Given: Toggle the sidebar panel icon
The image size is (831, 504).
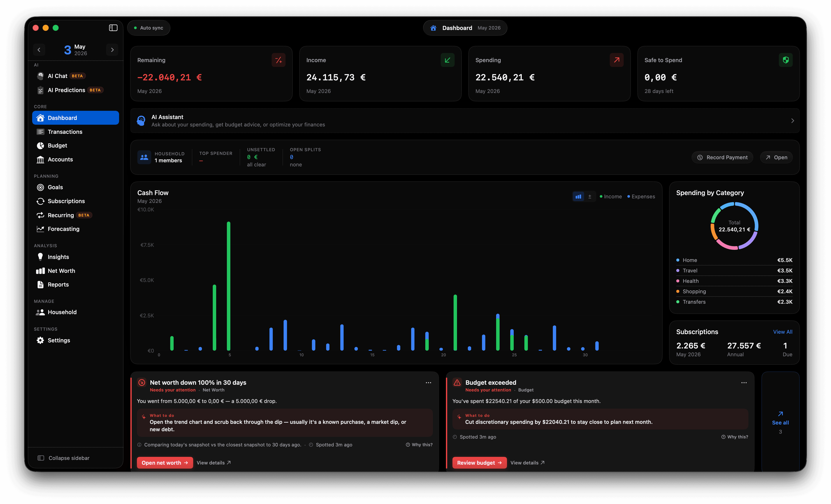Looking at the screenshot, I should pos(113,28).
